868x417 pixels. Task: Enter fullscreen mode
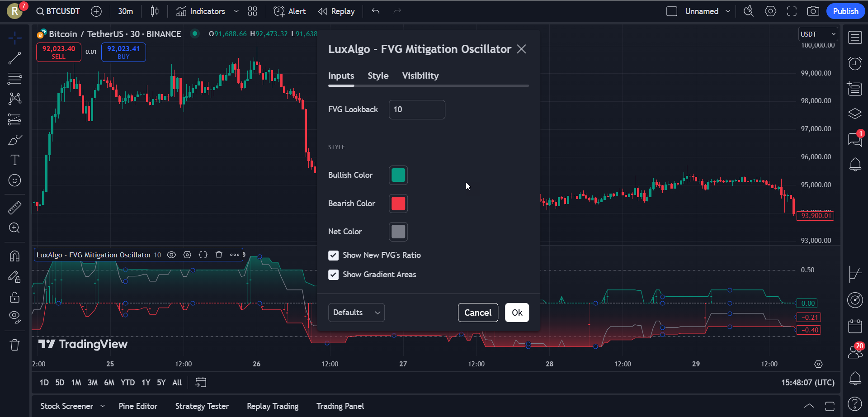792,11
